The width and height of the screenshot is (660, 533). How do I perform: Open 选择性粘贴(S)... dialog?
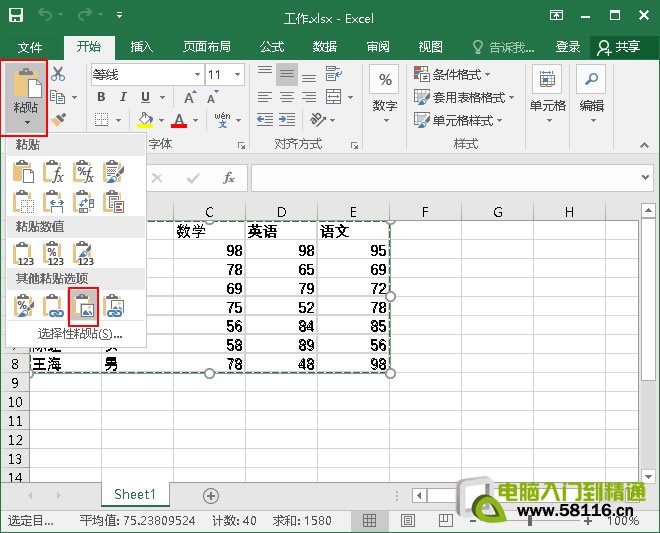tap(80, 334)
